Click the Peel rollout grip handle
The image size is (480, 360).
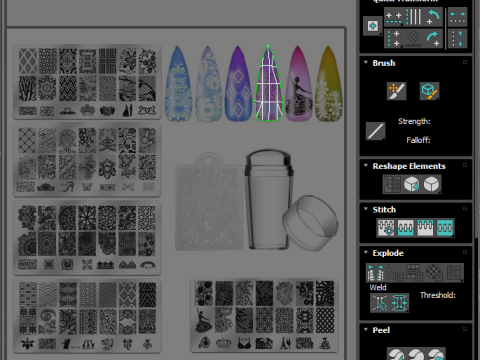coord(465,329)
